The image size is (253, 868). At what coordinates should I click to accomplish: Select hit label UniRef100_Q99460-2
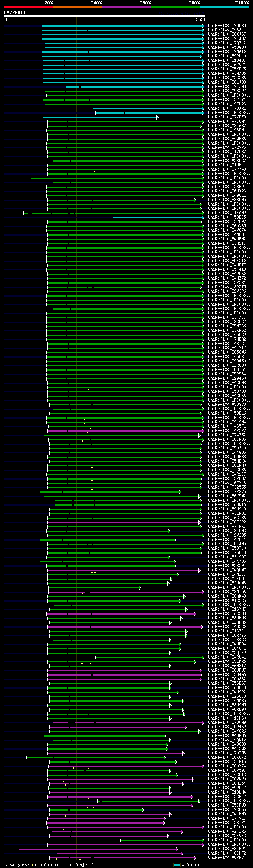229,361
